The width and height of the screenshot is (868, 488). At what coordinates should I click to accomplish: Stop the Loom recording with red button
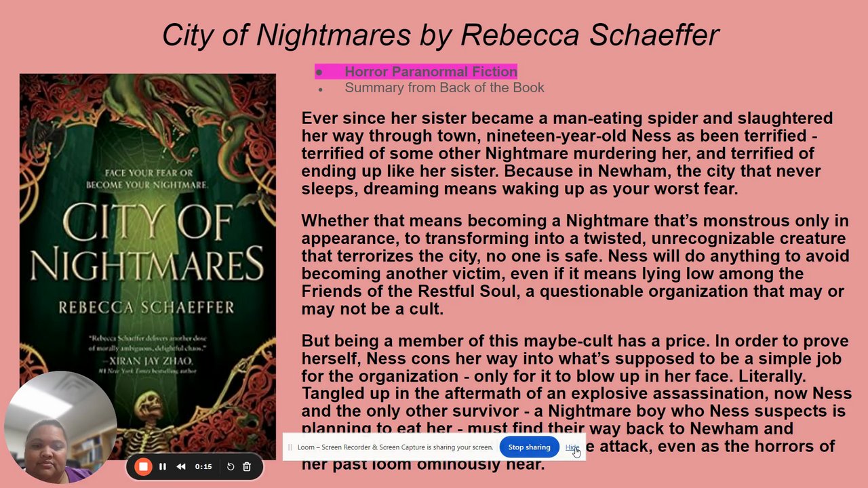tap(143, 466)
